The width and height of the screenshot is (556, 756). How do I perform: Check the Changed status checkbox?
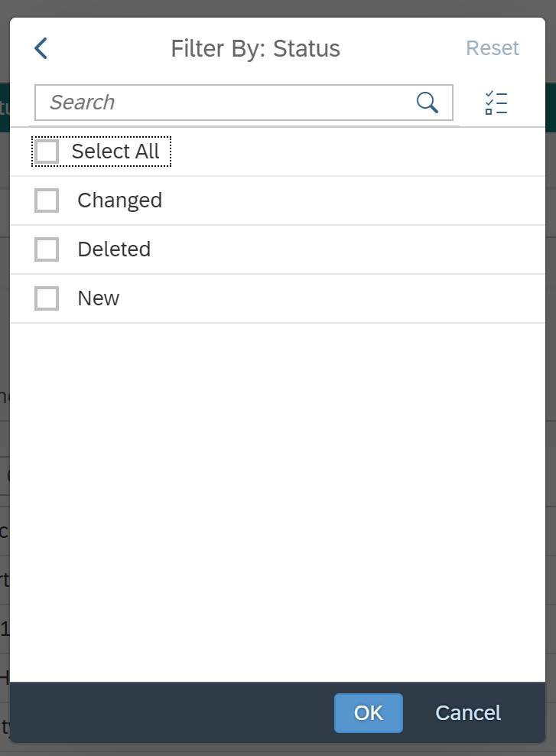[x=47, y=200]
